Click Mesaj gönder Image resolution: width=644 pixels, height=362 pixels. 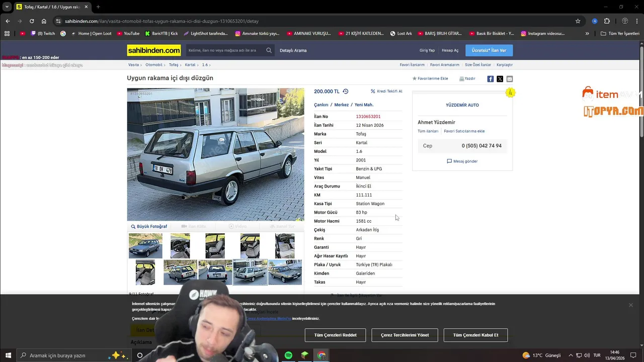462,161
